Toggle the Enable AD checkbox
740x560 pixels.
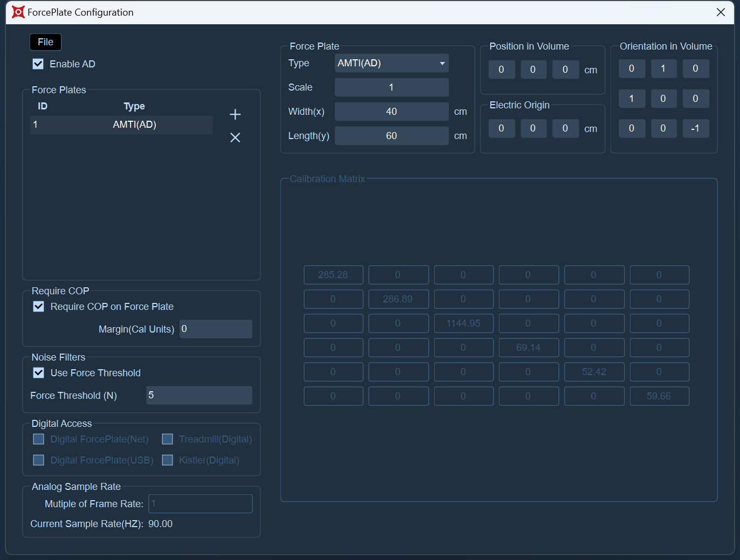coord(38,64)
